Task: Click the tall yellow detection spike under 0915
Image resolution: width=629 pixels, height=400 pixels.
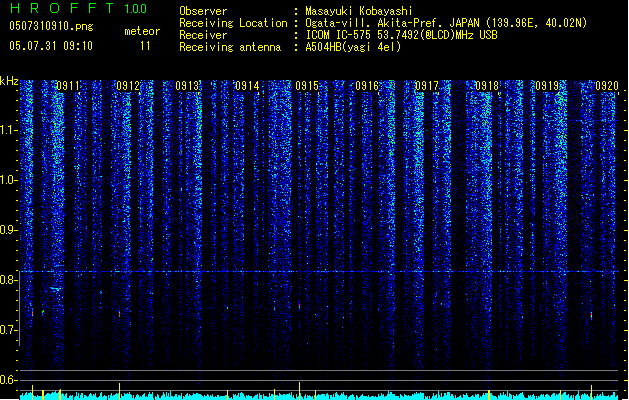Action: 299,391
